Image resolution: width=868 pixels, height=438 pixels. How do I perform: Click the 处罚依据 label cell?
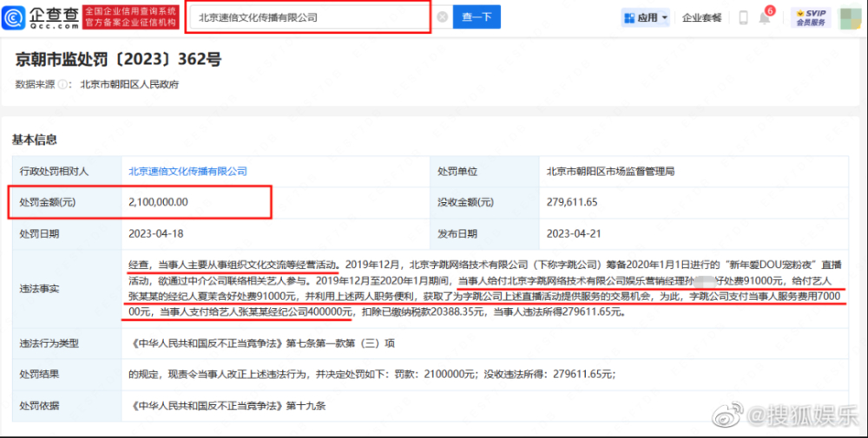click(x=67, y=405)
